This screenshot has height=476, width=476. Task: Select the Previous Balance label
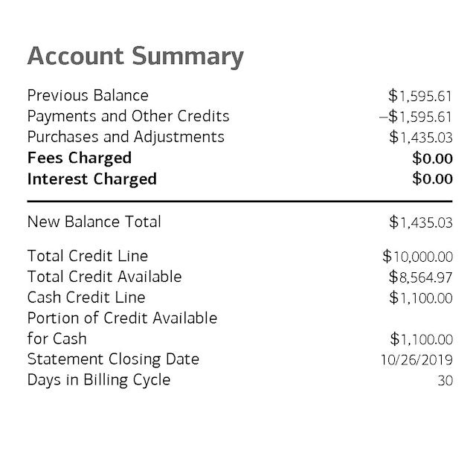coord(88,95)
